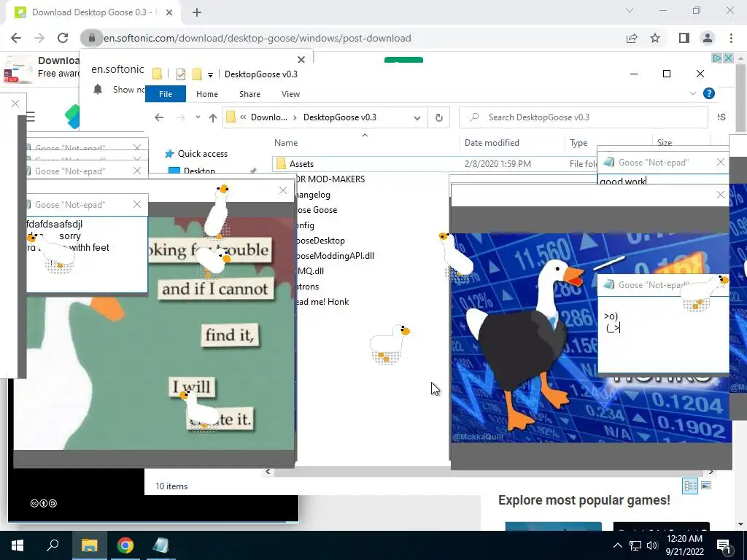This screenshot has height=560, width=747.
Task: Expand address bar history dropdown
Action: coord(417,117)
